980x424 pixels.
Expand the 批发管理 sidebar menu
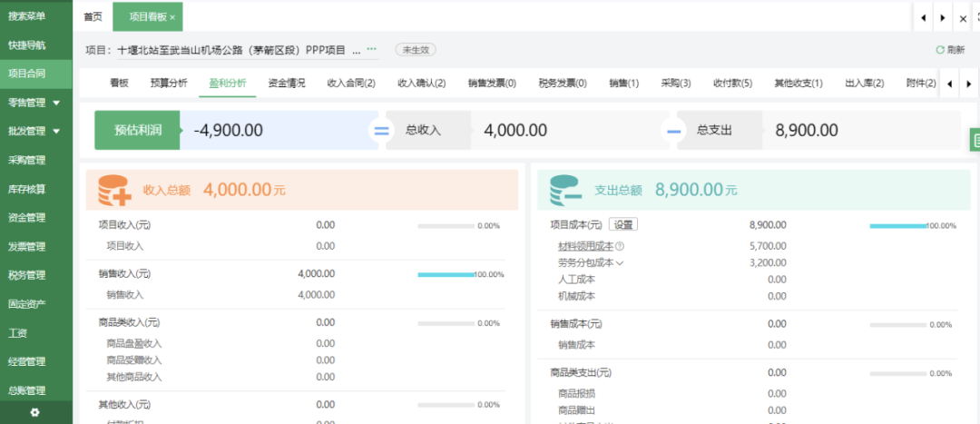pyautogui.click(x=57, y=132)
